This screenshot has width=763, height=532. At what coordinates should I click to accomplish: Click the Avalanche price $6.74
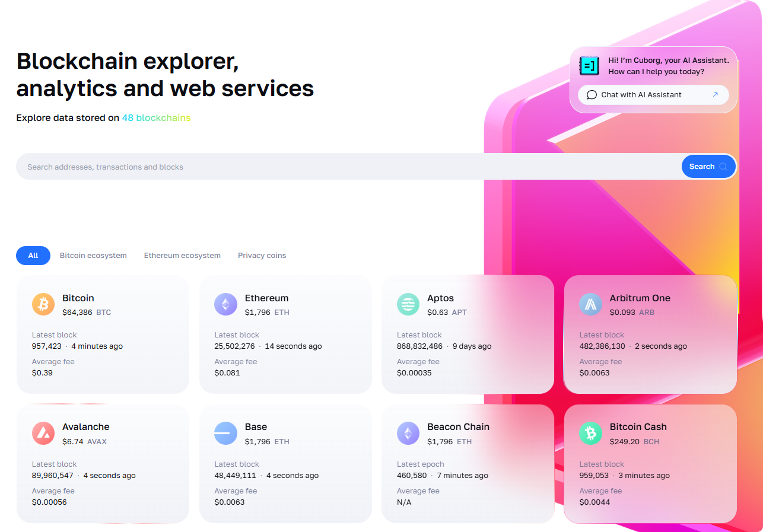point(73,442)
